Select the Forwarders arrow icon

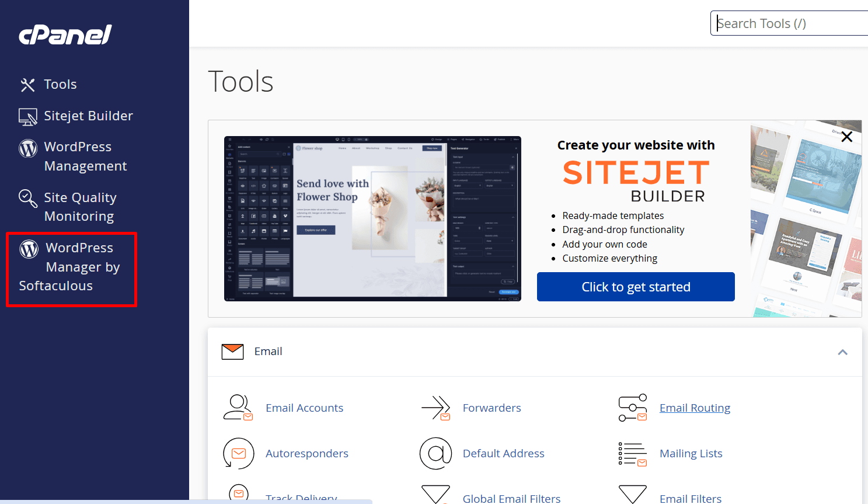435,408
